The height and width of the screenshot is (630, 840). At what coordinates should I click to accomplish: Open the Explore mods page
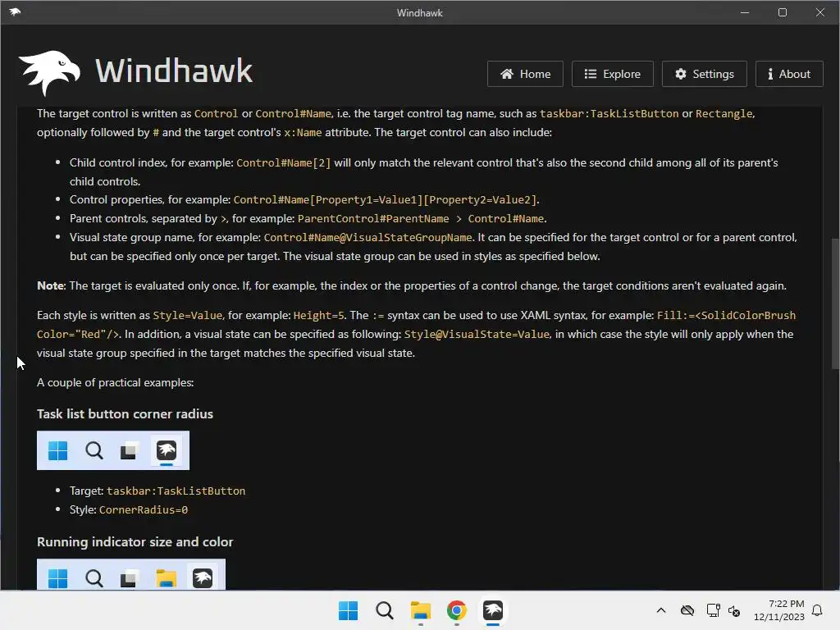(x=612, y=74)
